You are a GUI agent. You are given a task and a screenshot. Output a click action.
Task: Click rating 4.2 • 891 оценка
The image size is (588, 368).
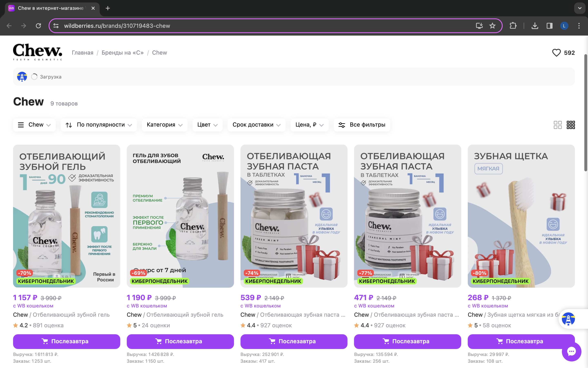point(38,325)
